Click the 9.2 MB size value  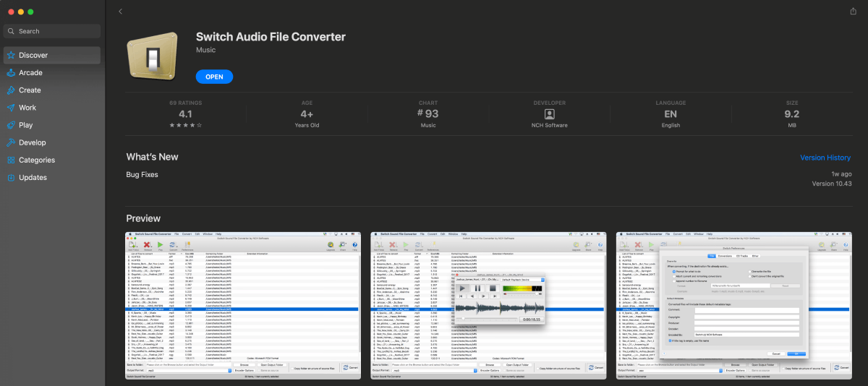click(x=791, y=114)
